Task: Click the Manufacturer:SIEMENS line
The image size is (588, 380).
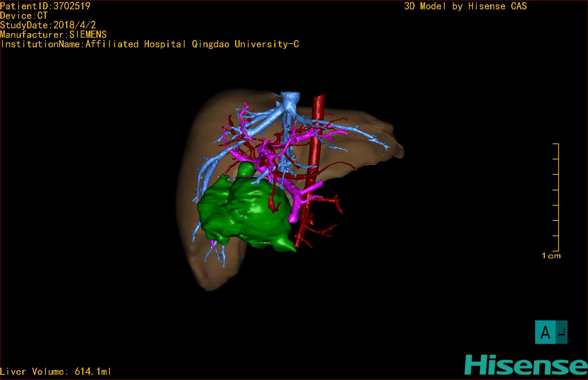Action: coord(53,35)
